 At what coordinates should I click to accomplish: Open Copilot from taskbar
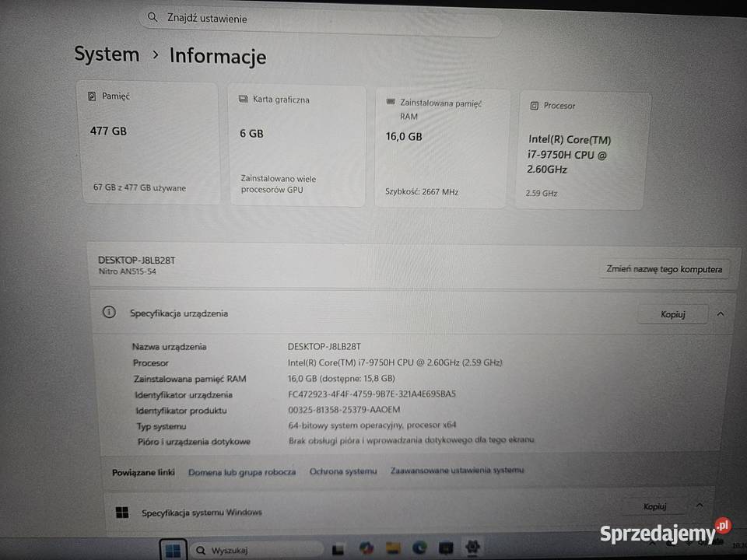coord(366,548)
